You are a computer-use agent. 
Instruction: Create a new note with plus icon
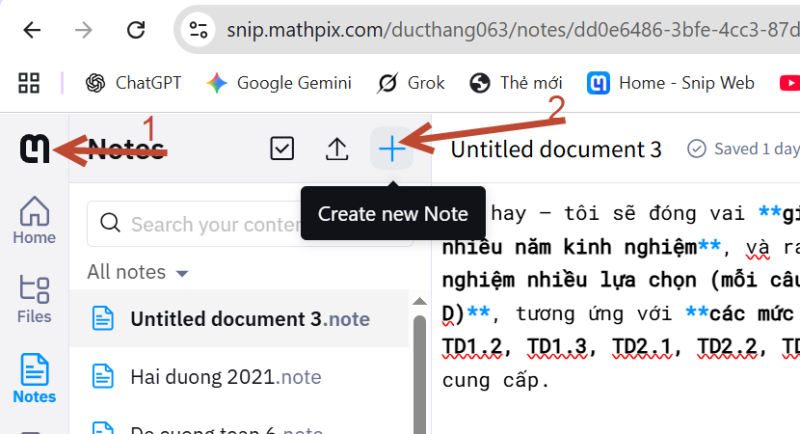pos(392,149)
